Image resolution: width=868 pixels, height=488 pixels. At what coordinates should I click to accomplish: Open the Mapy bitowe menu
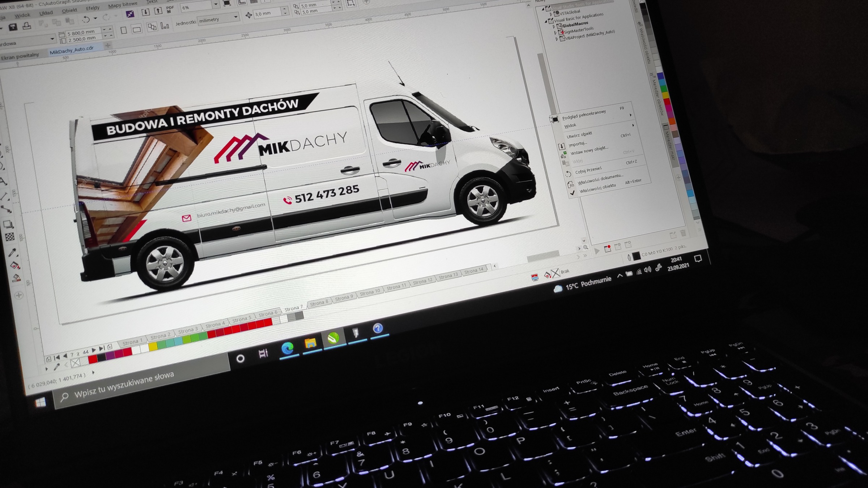point(123,5)
